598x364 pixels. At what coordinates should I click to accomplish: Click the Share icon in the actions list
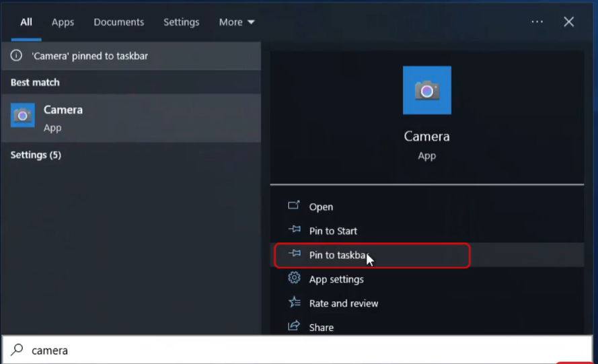[293, 326]
